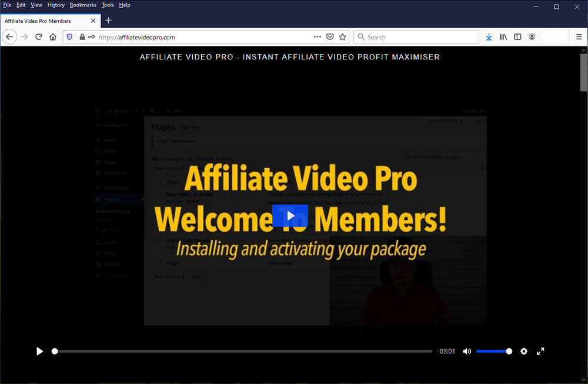Select the Affiliate Video Pro Members tab
588x384 pixels.
click(x=50, y=21)
